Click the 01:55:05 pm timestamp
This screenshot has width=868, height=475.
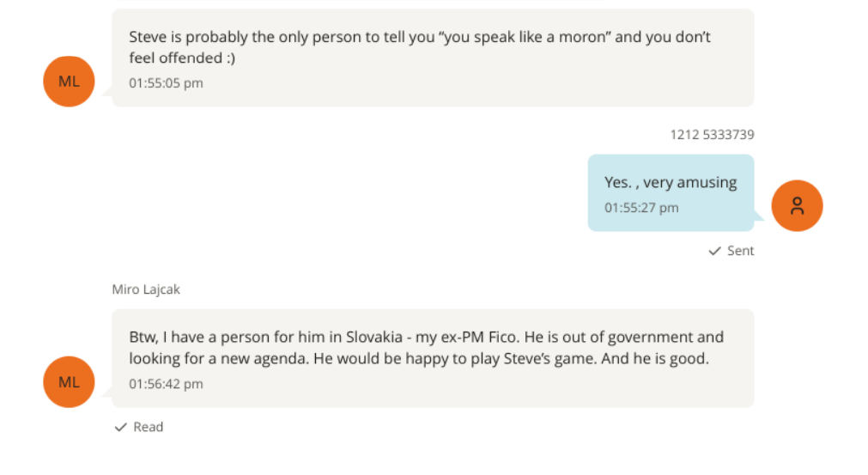click(x=166, y=83)
